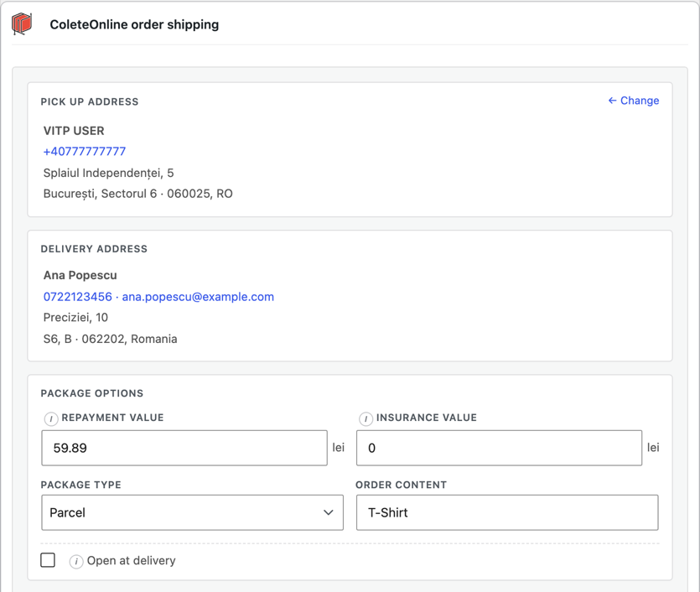
Task: Call pick up phone +40777777777
Action: tap(85, 151)
